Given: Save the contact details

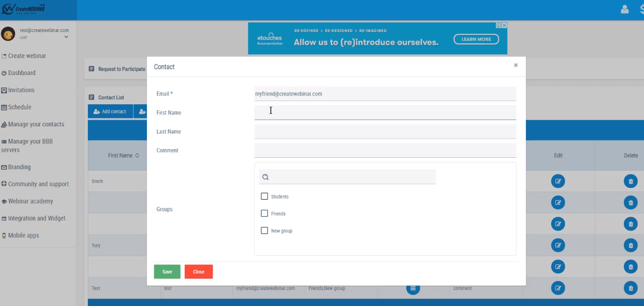Looking at the screenshot, I should tap(167, 271).
